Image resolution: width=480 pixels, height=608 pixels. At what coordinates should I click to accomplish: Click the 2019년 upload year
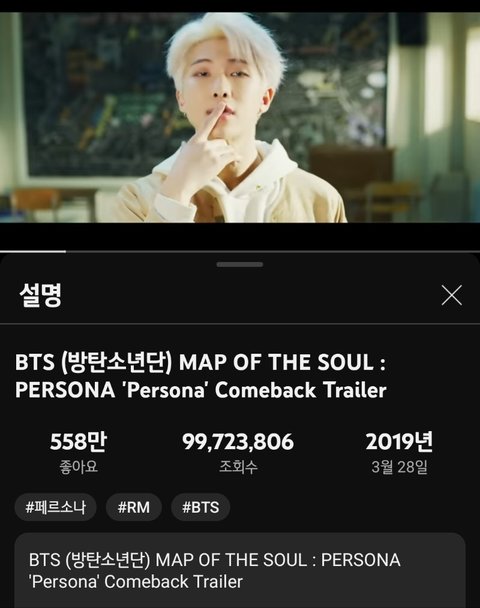(x=399, y=442)
